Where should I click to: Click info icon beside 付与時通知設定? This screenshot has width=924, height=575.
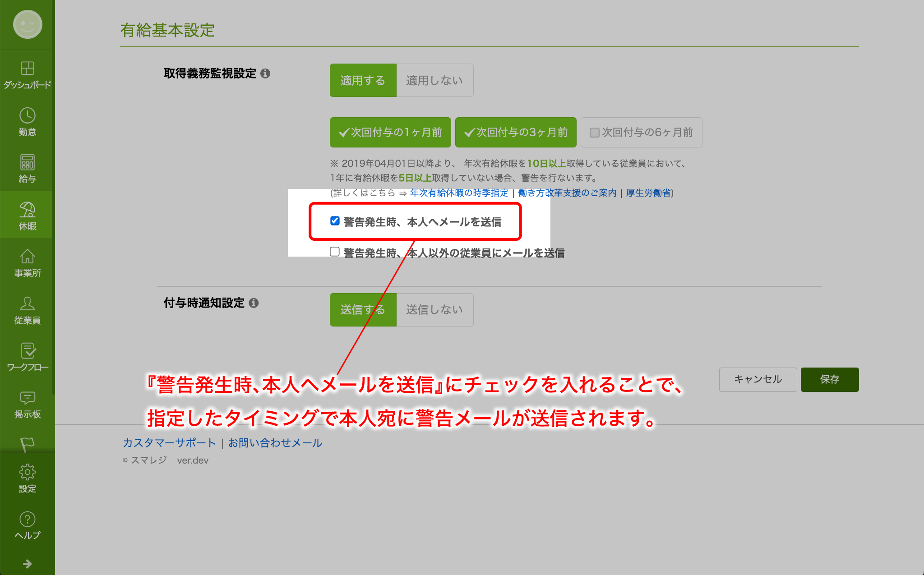(x=254, y=303)
